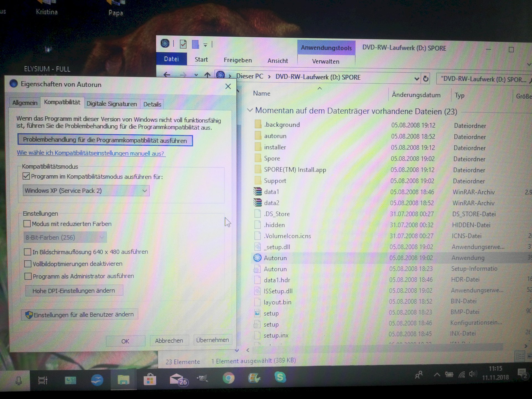Enable 'Modus mit reduzierten Farben'
The image size is (532, 399).
point(27,224)
